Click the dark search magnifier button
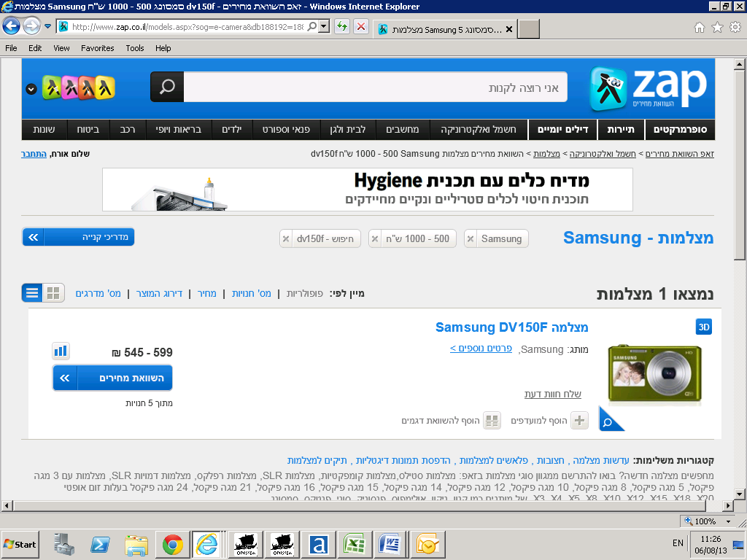This screenshot has width=747, height=560. click(x=167, y=87)
